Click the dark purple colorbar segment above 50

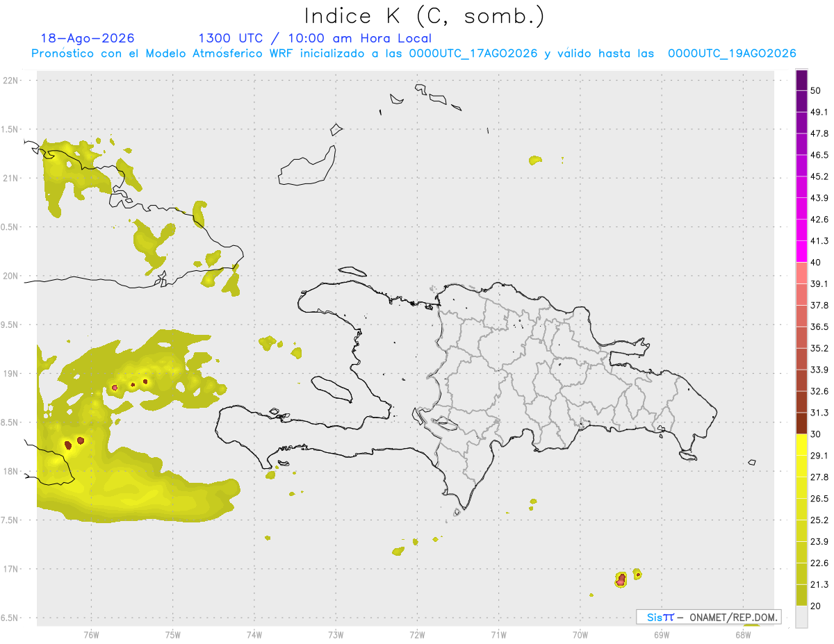[801, 80]
